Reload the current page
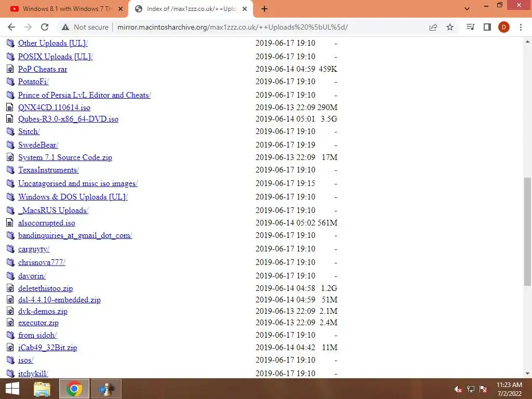The height and width of the screenshot is (399, 532). pyautogui.click(x=45, y=27)
